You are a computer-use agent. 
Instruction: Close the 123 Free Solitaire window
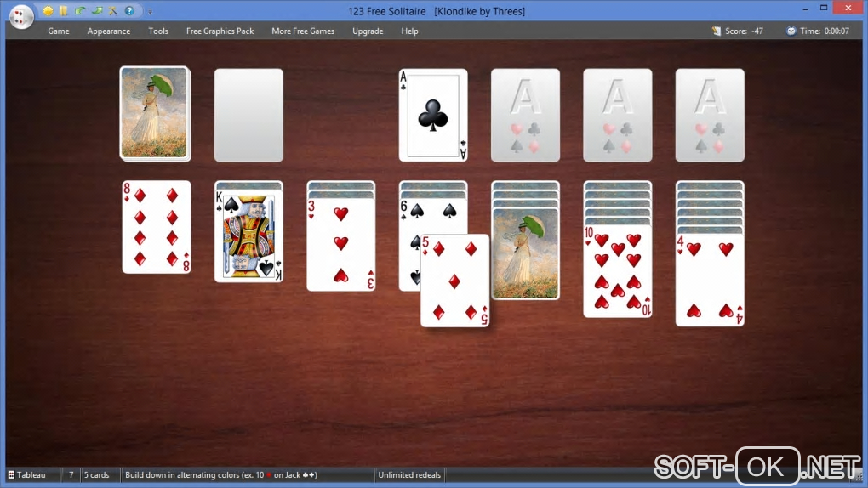point(848,8)
